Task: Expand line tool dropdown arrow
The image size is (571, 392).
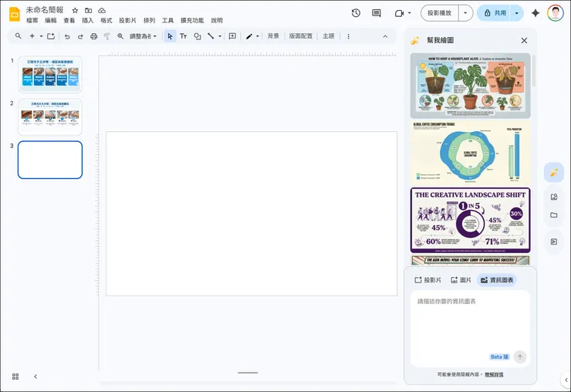Action: point(220,36)
